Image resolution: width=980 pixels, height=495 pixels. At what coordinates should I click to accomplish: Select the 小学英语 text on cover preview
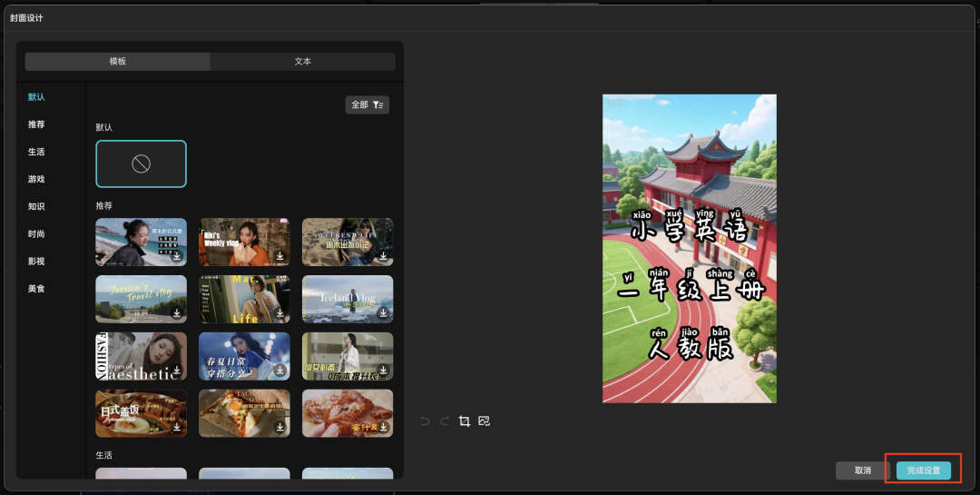click(689, 226)
